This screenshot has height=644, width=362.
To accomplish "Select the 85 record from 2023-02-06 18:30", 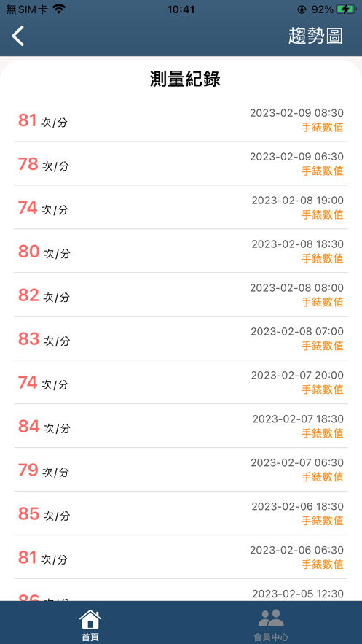I will 181,513.
